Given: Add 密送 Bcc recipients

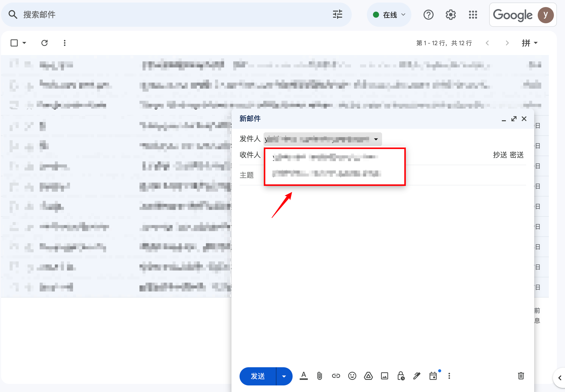Looking at the screenshot, I should click(517, 155).
